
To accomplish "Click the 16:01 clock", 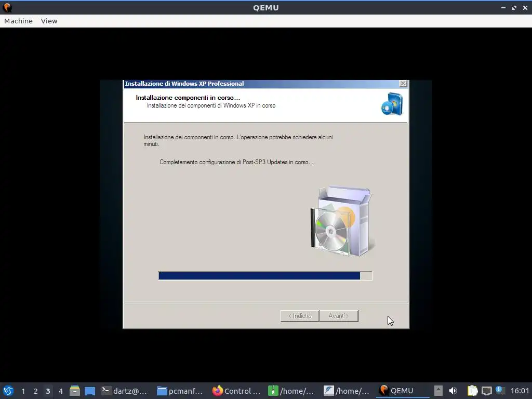I will 520,391.
